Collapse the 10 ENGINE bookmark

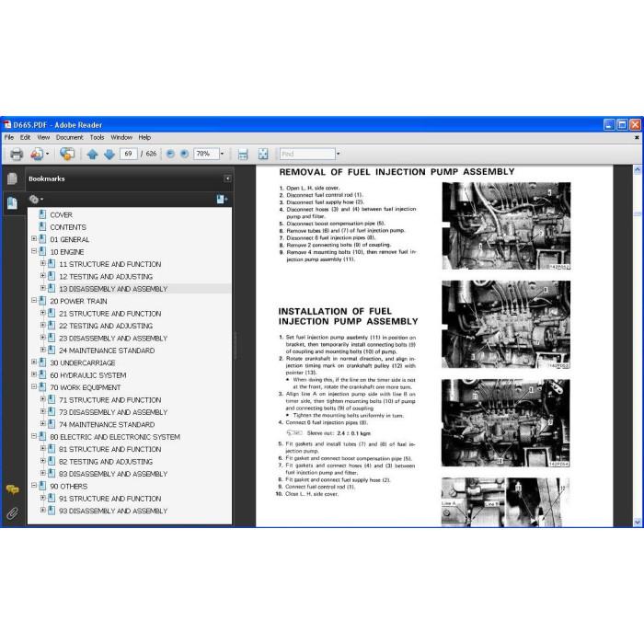[x=34, y=251]
